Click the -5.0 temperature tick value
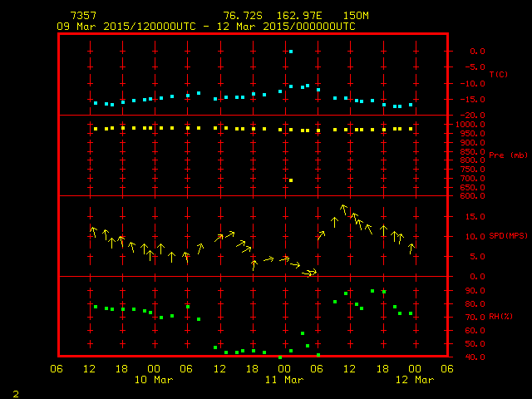The height and width of the screenshot is (399, 532). 475,66
